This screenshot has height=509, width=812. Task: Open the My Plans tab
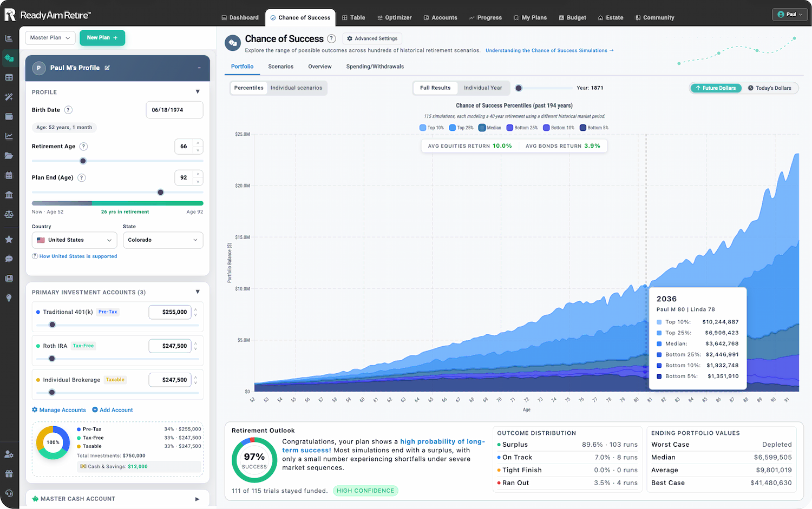pos(530,17)
